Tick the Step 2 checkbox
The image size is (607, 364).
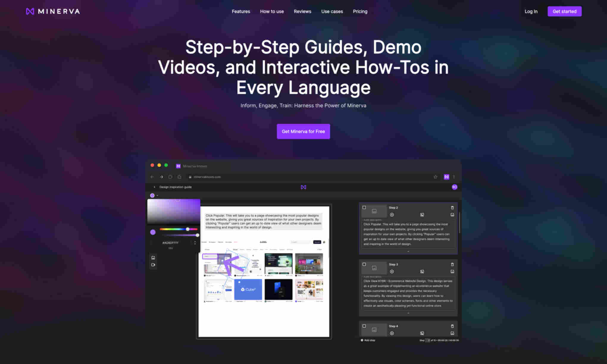click(x=364, y=208)
